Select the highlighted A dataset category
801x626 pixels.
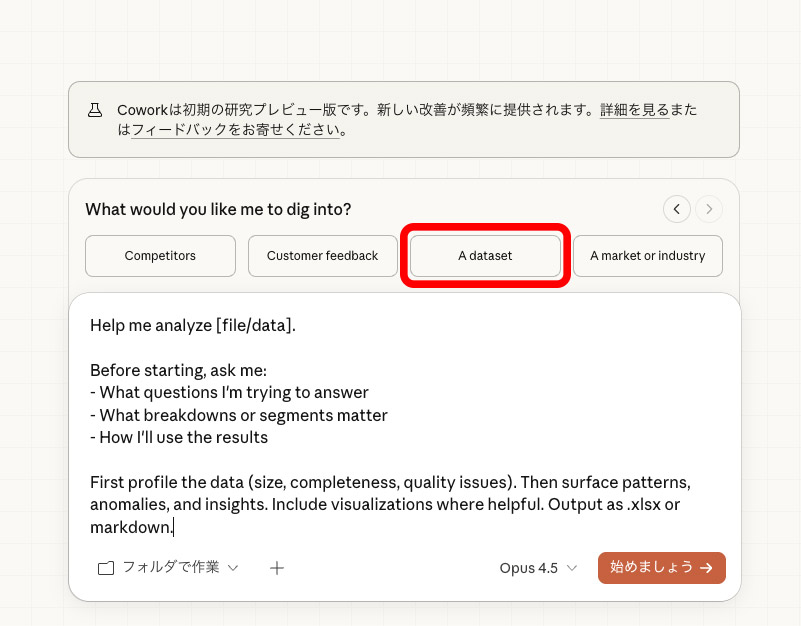[484, 255]
